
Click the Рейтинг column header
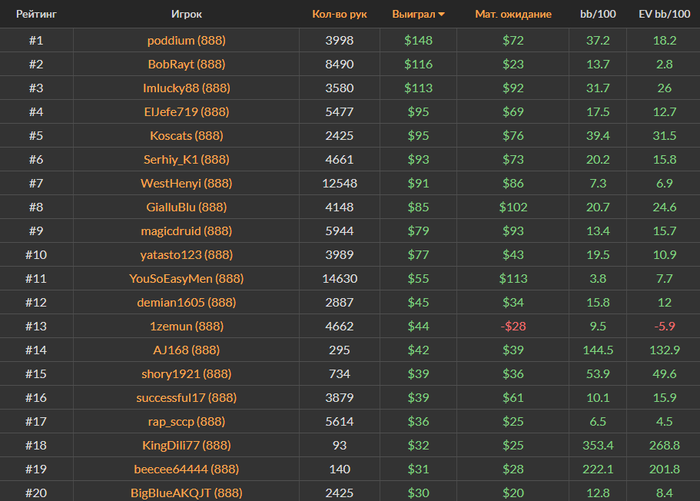(37, 14)
